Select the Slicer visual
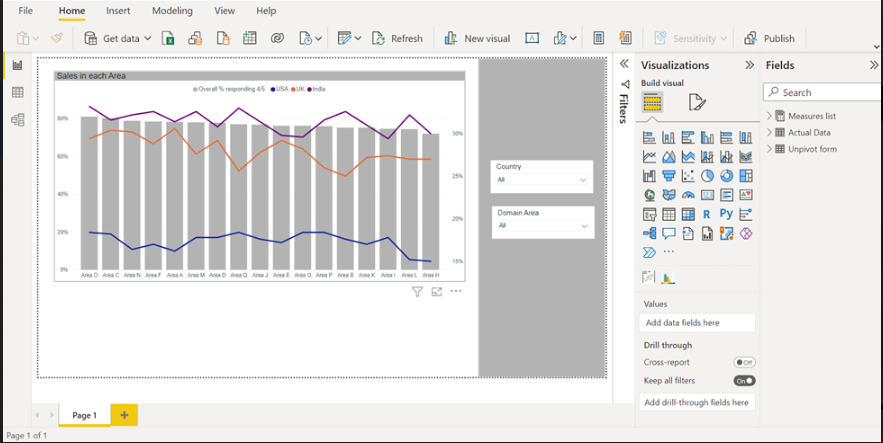Image resolution: width=883 pixels, height=443 pixels. tap(649, 214)
